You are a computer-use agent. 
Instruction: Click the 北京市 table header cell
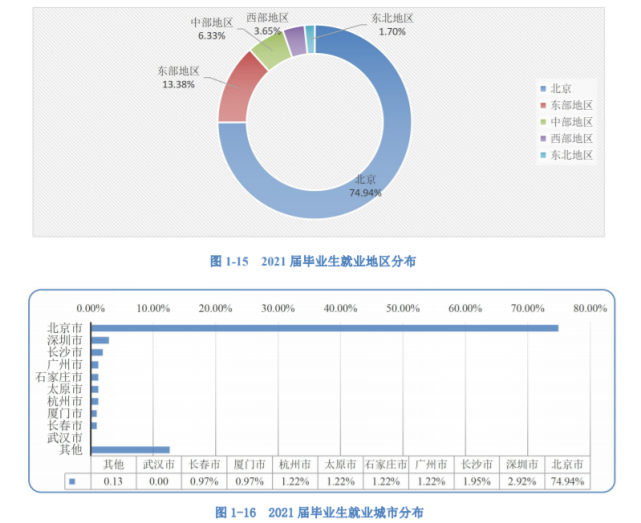567,465
